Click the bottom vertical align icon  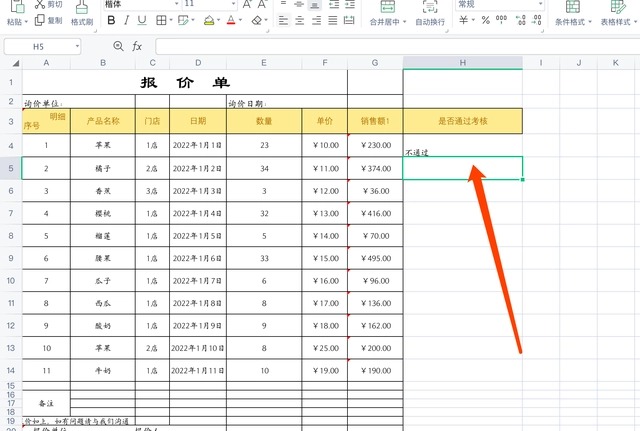(x=314, y=4)
